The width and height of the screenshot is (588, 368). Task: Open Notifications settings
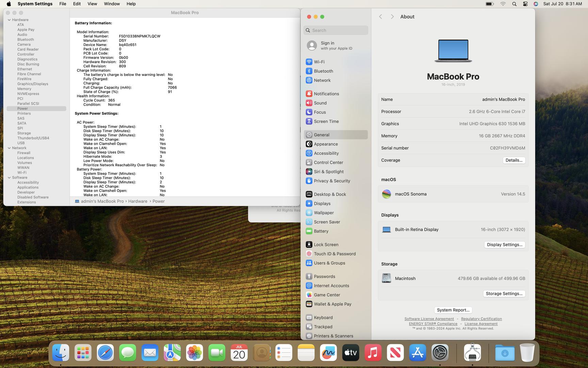click(336, 94)
